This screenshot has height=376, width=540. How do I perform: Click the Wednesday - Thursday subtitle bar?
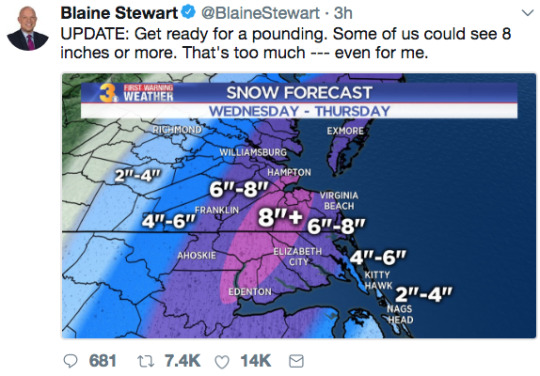click(x=299, y=111)
